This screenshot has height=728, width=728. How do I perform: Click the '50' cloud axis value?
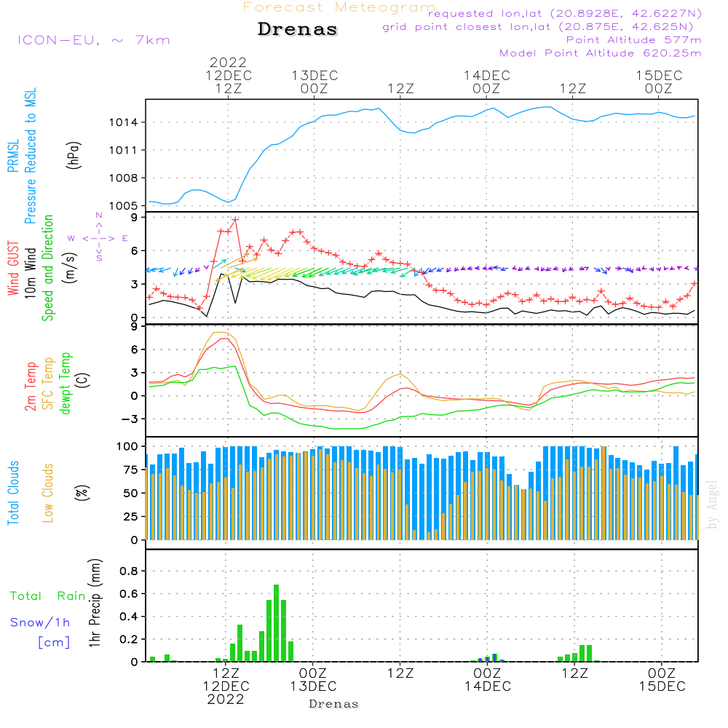[130, 494]
